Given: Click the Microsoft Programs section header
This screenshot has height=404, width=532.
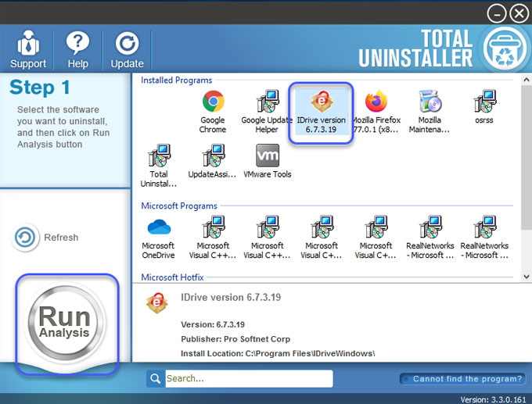Looking at the screenshot, I should pyautogui.click(x=179, y=206).
